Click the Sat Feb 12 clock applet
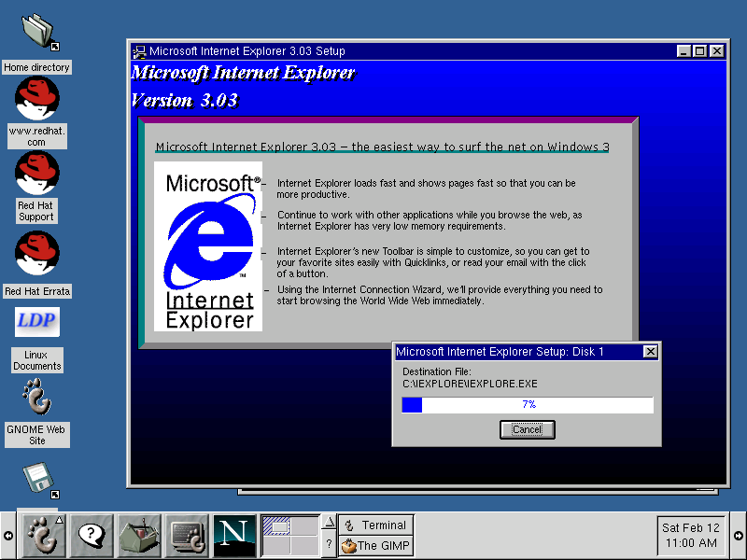Image resolution: width=747 pixels, height=560 pixels. [x=691, y=535]
